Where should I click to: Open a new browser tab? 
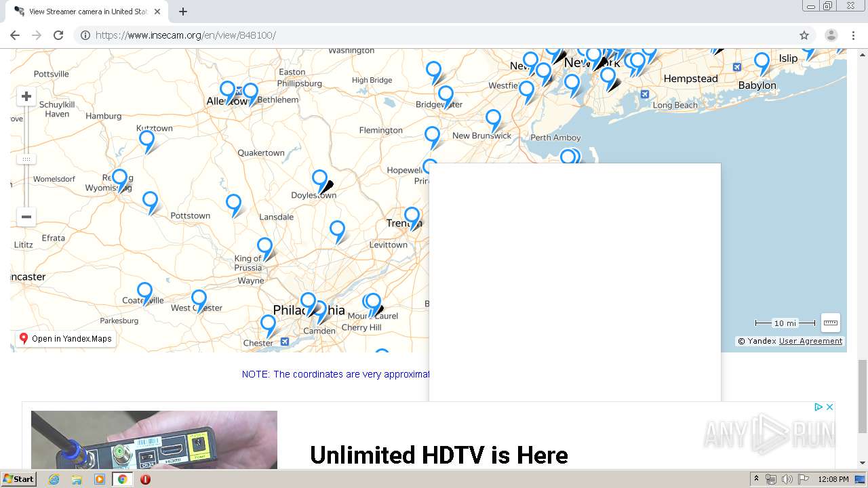(183, 12)
